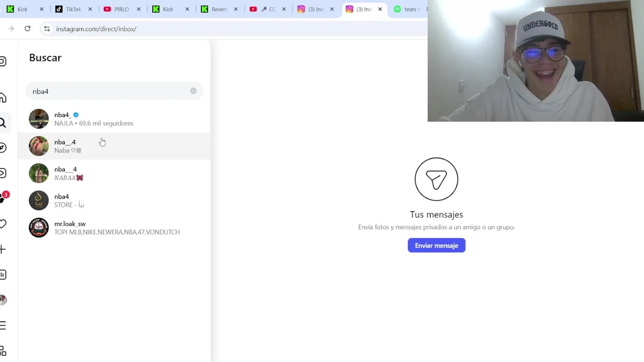The height and width of the screenshot is (362, 644).
Task: Open the Reels icon in sidebar
Action: (3, 173)
